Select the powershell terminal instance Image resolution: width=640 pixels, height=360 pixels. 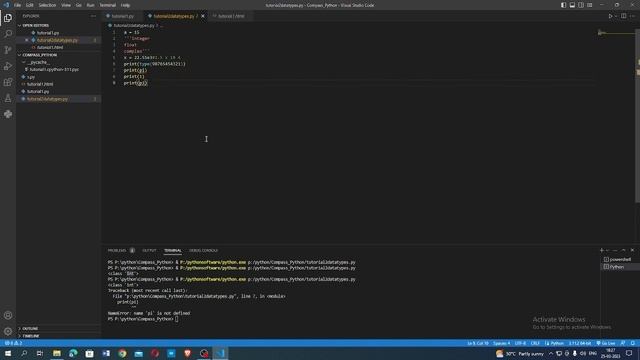click(620, 259)
